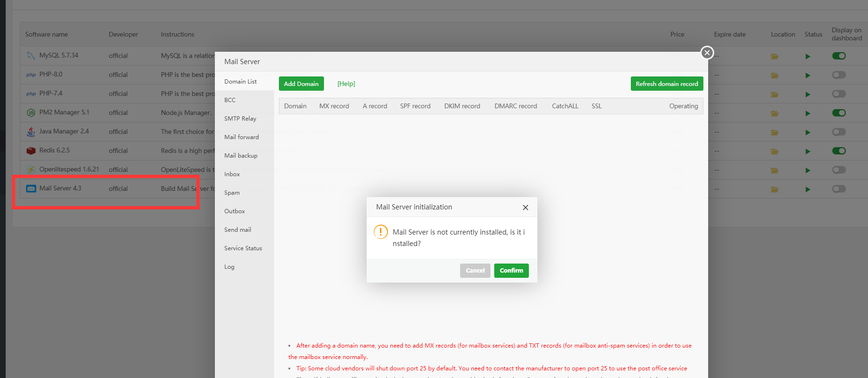Click the Java Manager status play icon
This screenshot has width=868, height=378.
click(808, 132)
